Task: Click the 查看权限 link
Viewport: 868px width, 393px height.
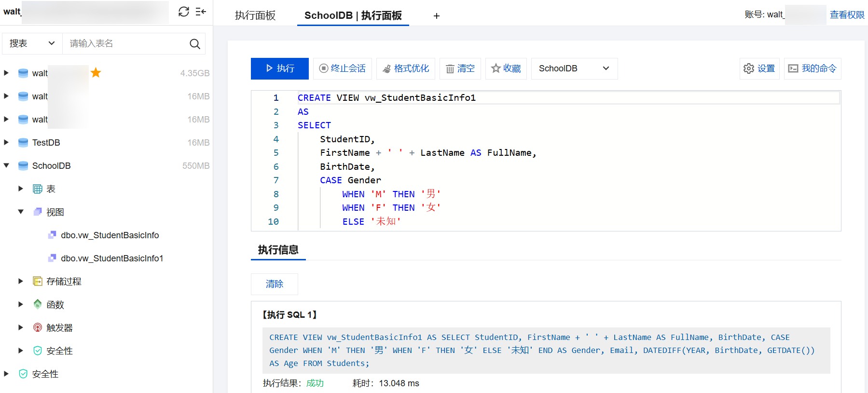Action: tap(847, 15)
